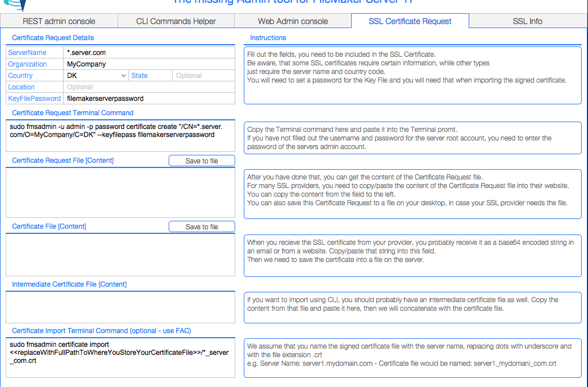
Task: Click the 'We assume that you name' instruction box
Action: pos(412,358)
